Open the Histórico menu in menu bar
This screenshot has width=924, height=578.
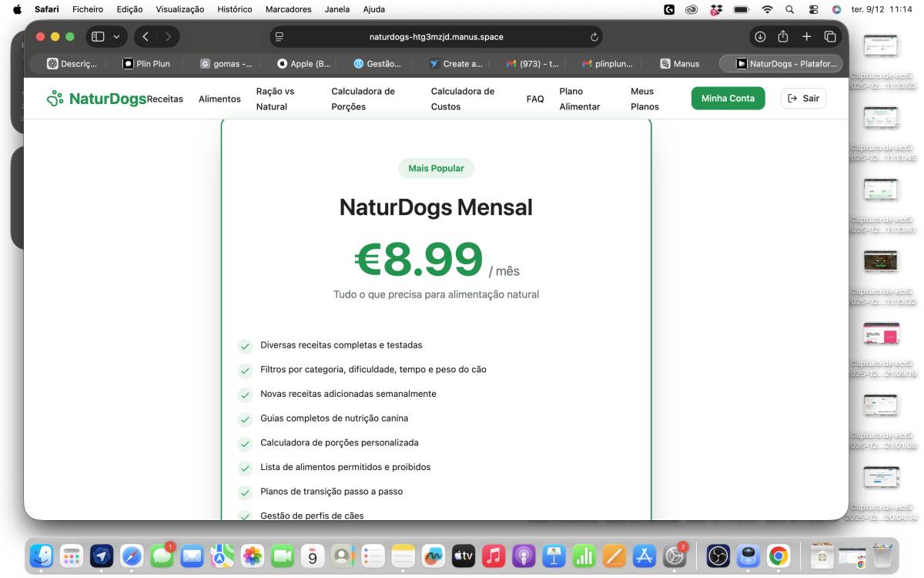(x=235, y=9)
